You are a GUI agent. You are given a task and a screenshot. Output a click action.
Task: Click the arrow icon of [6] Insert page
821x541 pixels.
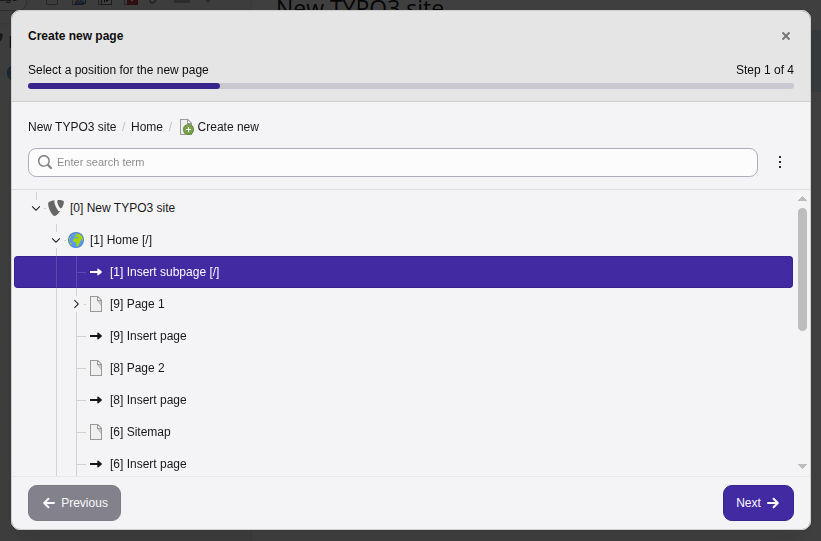point(96,463)
